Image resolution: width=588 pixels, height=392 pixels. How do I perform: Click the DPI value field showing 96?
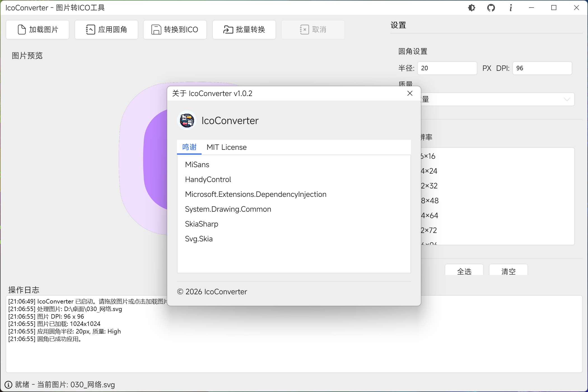pos(542,68)
